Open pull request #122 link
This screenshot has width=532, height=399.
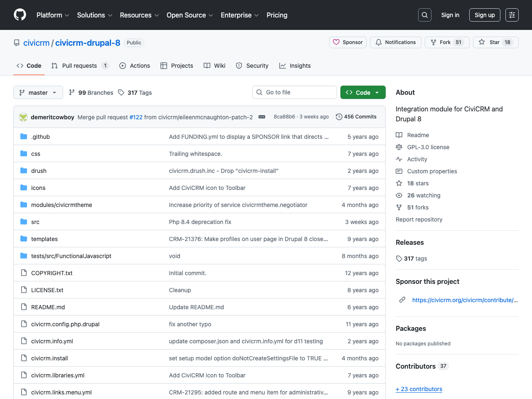pyautogui.click(x=136, y=117)
